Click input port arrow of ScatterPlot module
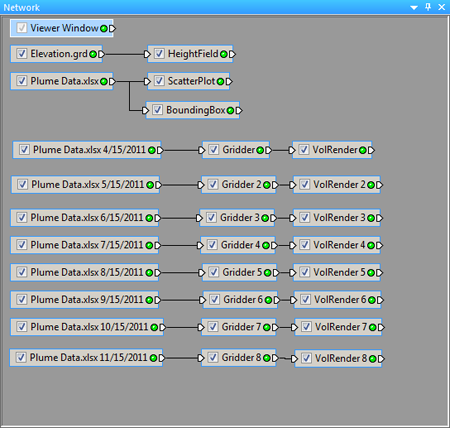 point(147,82)
